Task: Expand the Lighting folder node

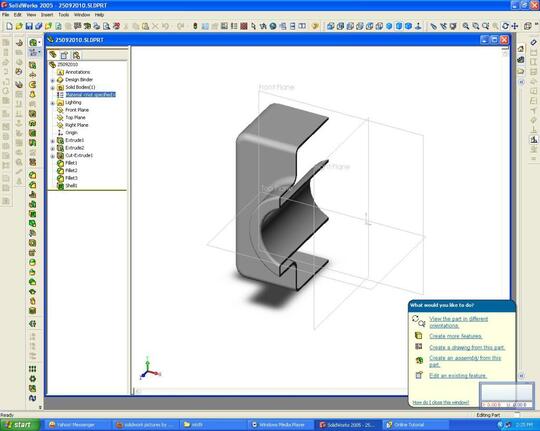Action: point(53,103)
